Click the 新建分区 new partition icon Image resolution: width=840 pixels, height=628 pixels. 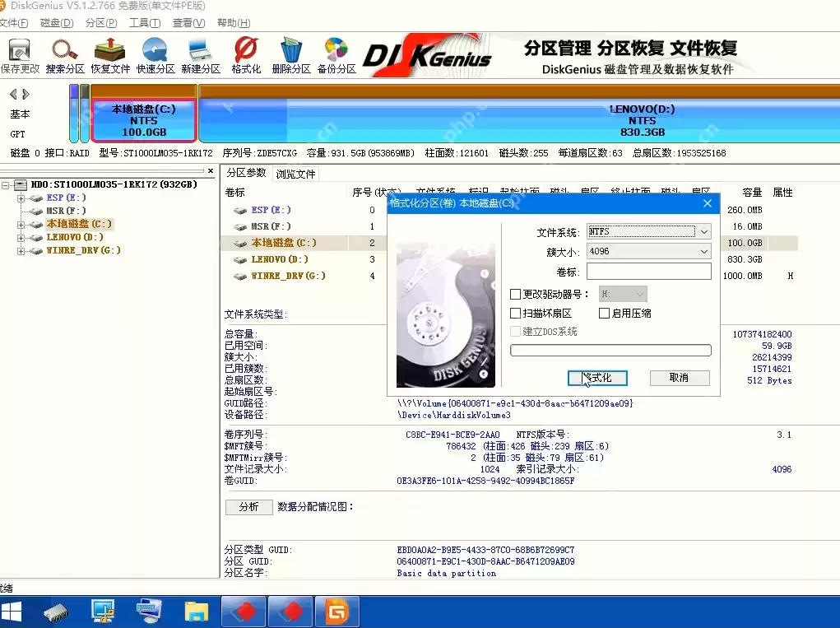click(201, 55)
